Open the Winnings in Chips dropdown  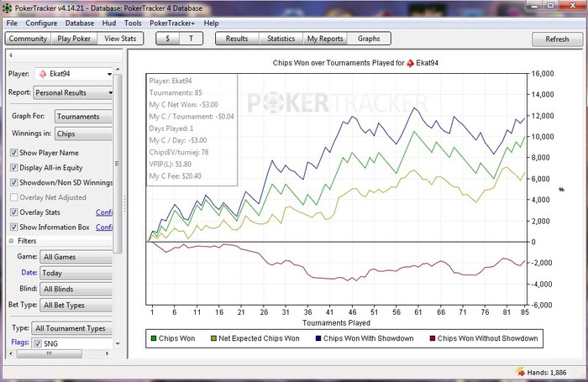(x=84, y=133)
